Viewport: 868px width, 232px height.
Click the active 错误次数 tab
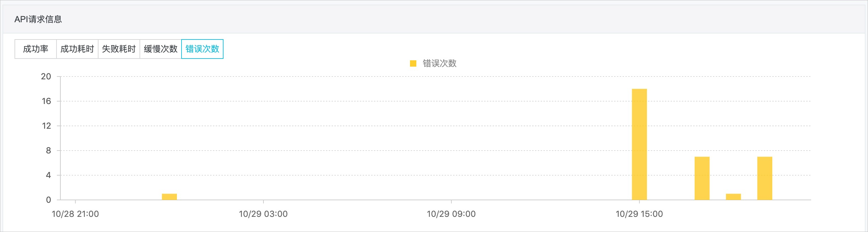(202, 49)
